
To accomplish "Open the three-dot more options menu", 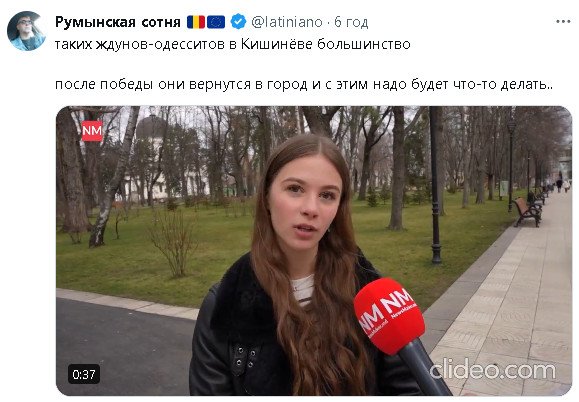I will coord(563,22).
